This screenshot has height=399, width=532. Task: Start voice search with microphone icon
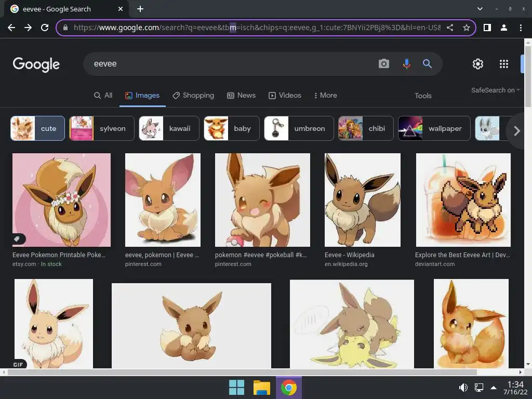pos(406,63)
